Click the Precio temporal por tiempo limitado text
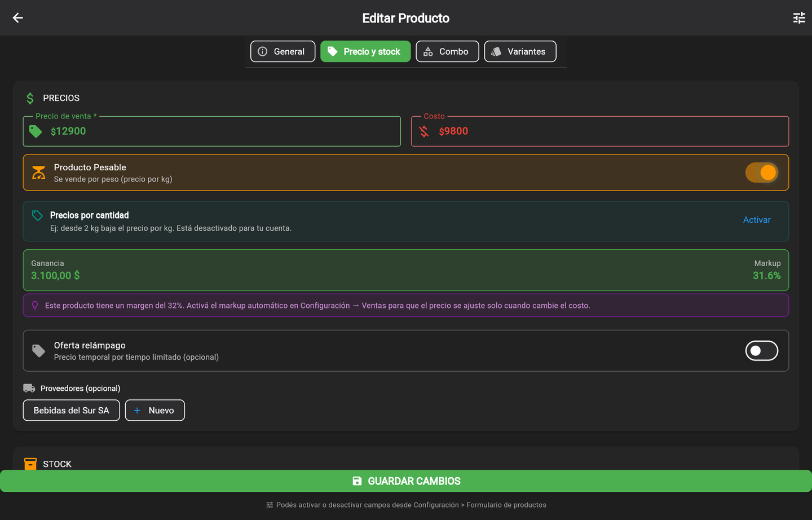 pos(136,357)
